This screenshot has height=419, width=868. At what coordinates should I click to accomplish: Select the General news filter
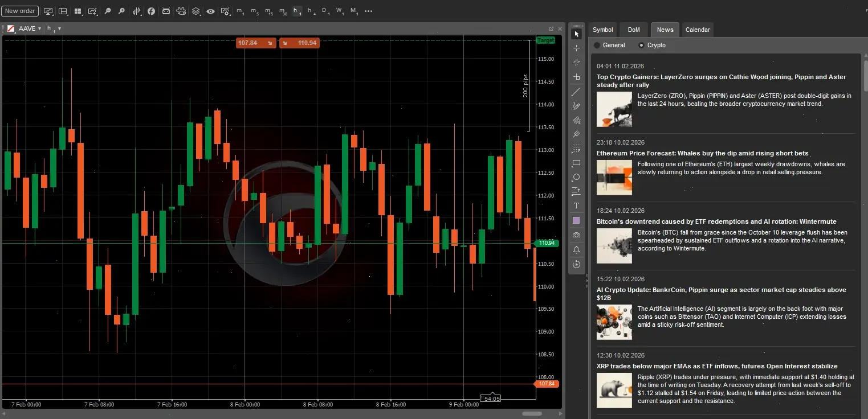610,45
